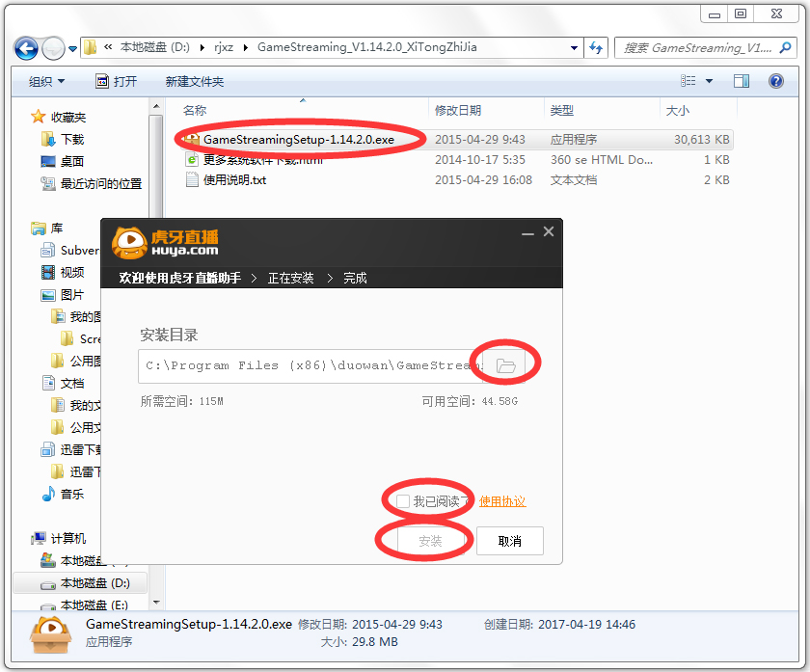Click the 取消 button in installer
Viewport: 810px width, 672px height.
[x=509, y=541]
